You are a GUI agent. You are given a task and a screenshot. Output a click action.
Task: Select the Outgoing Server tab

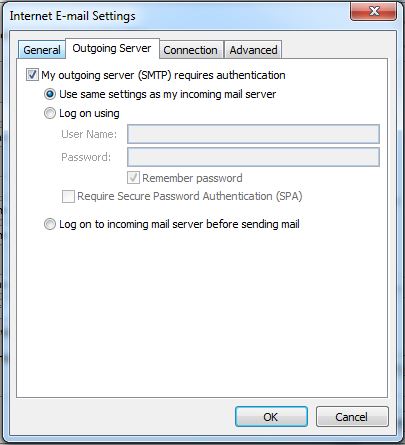tap(112, 49)
